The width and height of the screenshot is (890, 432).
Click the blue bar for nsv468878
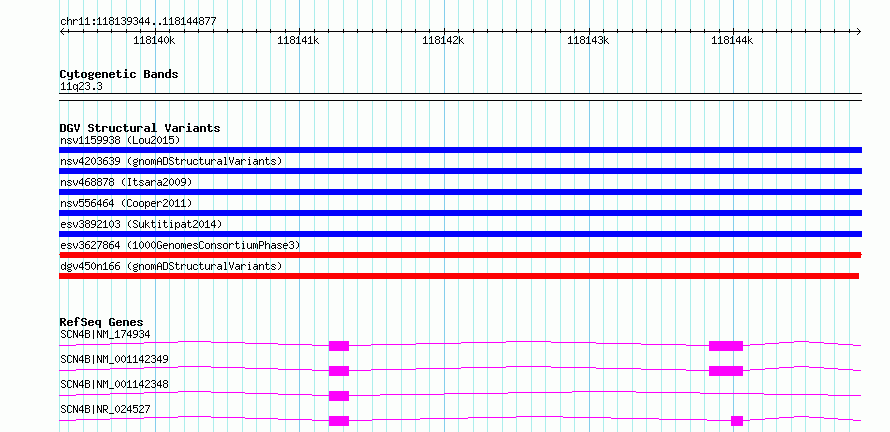click(460, 192)
